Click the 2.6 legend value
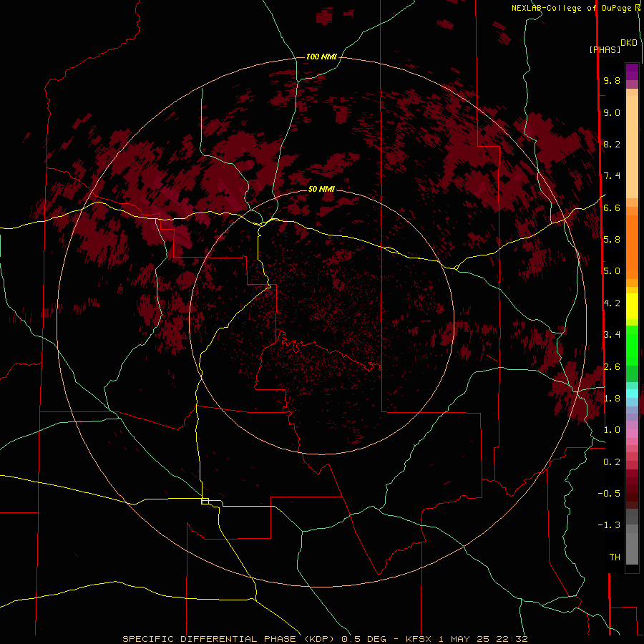 point(612,367)
